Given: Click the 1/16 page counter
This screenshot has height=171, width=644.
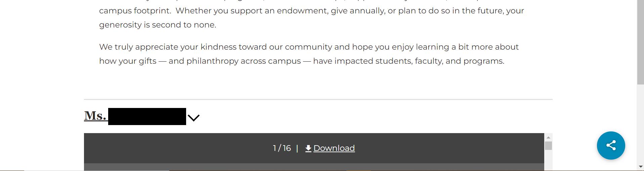Looking at the screenshot, I should [282, 148].
